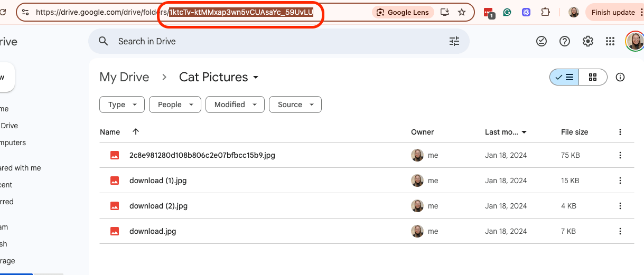Open Google Lens from the address bar
The height and width of the screenshot is (275, 644).
403,12
